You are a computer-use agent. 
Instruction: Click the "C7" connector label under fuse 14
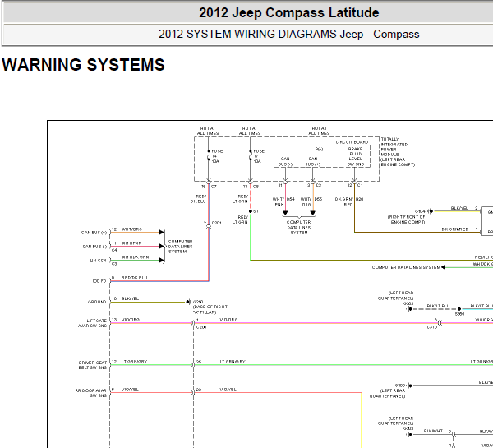click(214, 187)
